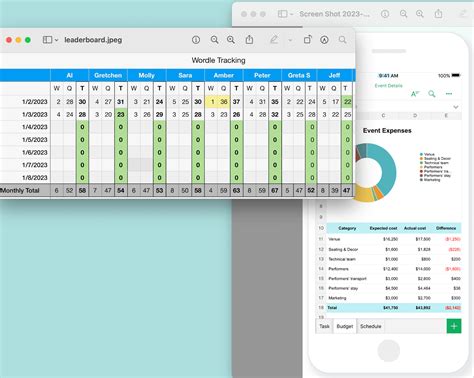Click the donut chart on phone
The height and width of the screenshot is (378, 474).
coord(375,173)
